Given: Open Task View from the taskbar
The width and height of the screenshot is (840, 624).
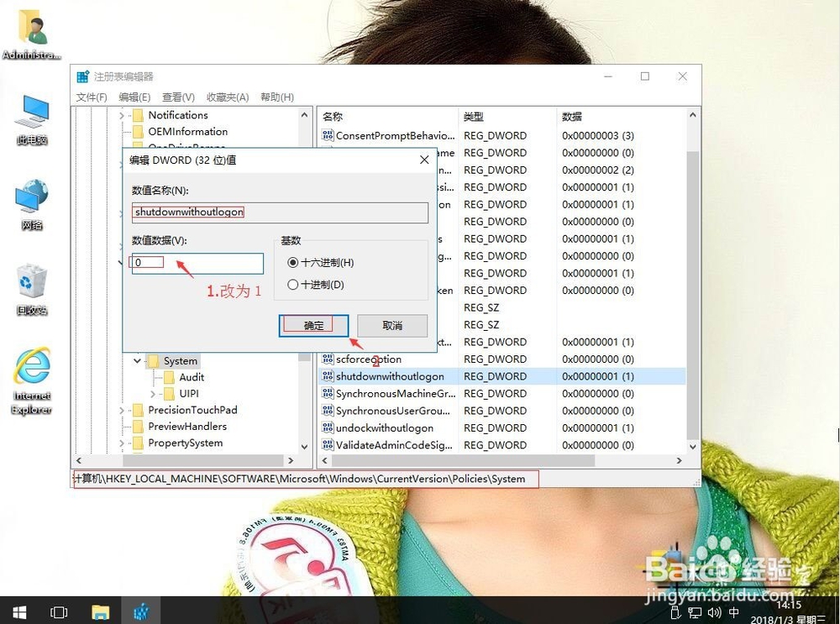Looking at the screenshot, I should click(x=59, y=611).
